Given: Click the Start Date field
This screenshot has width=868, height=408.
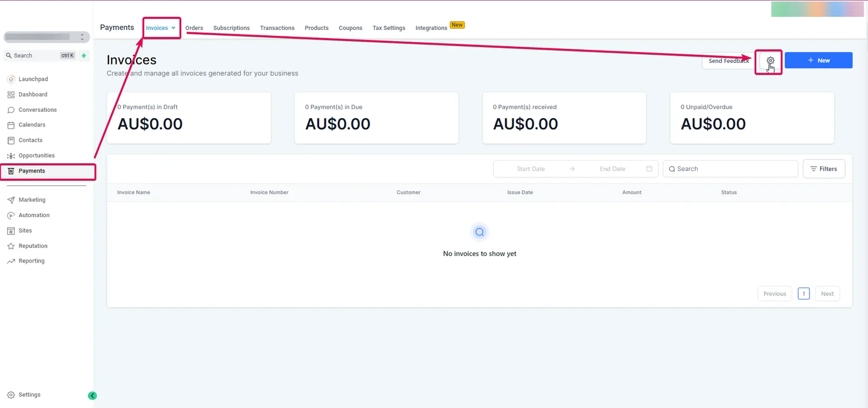Looking at the screenshot, I should pos(531,169).
